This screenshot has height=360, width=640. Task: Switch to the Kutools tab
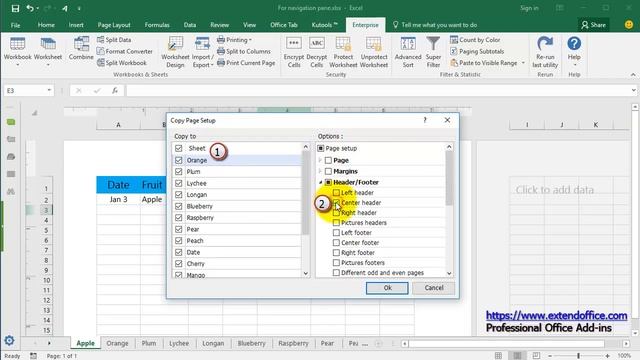pyautogui.click(x=324, y=25)
